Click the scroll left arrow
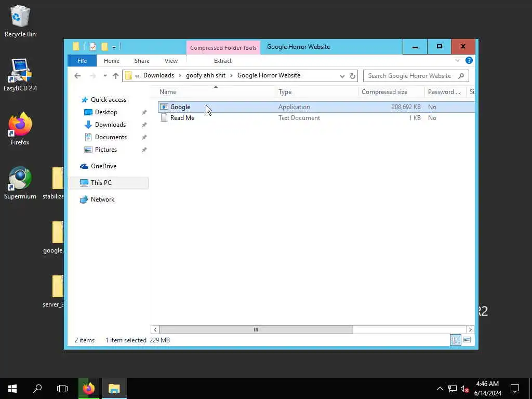The image size is (532, 399). pos(155,329)
